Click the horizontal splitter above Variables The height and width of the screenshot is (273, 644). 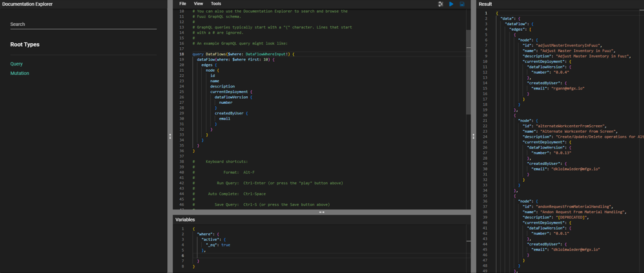coord(322,212)
